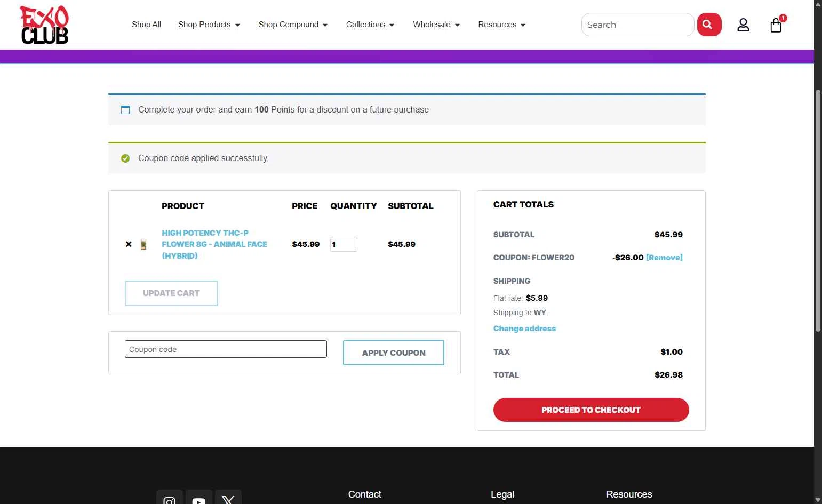Image resolution: width=822 pixels, height=504 pixels.
Task: Click the Coupon code field
Action: point(226,349)
